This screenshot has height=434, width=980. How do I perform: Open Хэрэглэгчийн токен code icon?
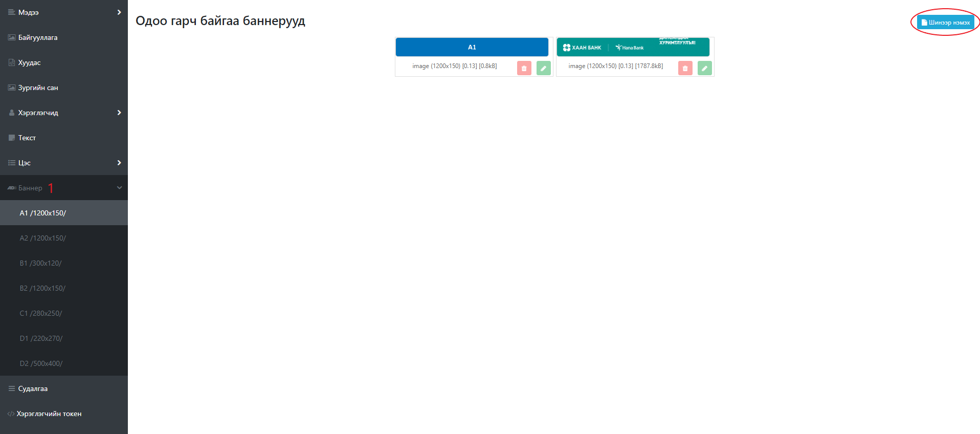pyautogui.click(x=11, y=414)
